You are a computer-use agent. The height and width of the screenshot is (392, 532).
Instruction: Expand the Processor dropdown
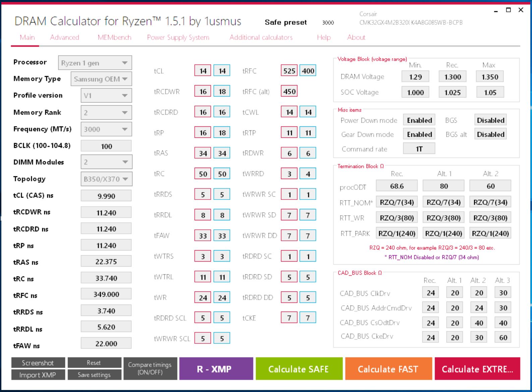pyautogui.click(x=95, y=63)
